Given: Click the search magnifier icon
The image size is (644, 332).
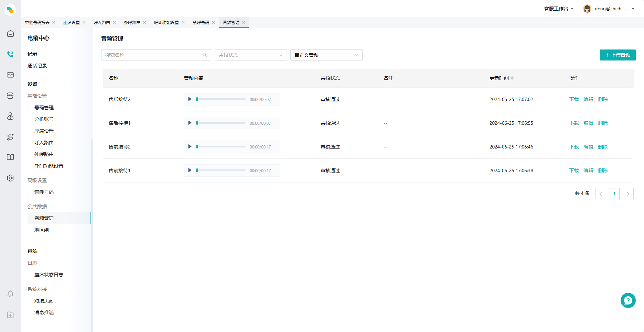Looking at the screenshot, I should pos(205,55).
